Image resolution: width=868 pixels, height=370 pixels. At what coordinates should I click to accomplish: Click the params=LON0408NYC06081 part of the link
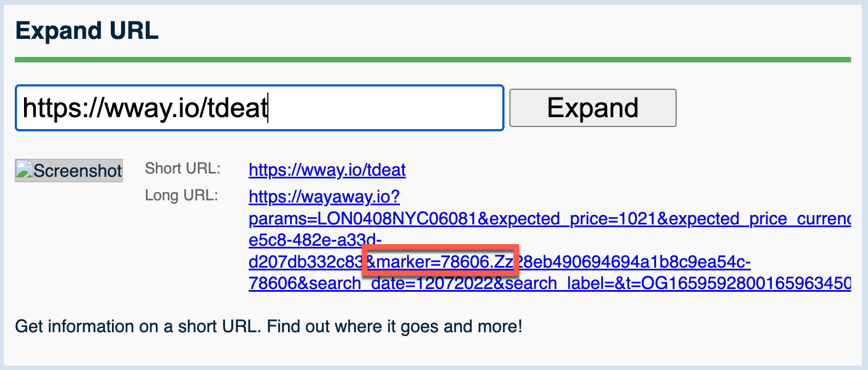[x=363, y=218]
